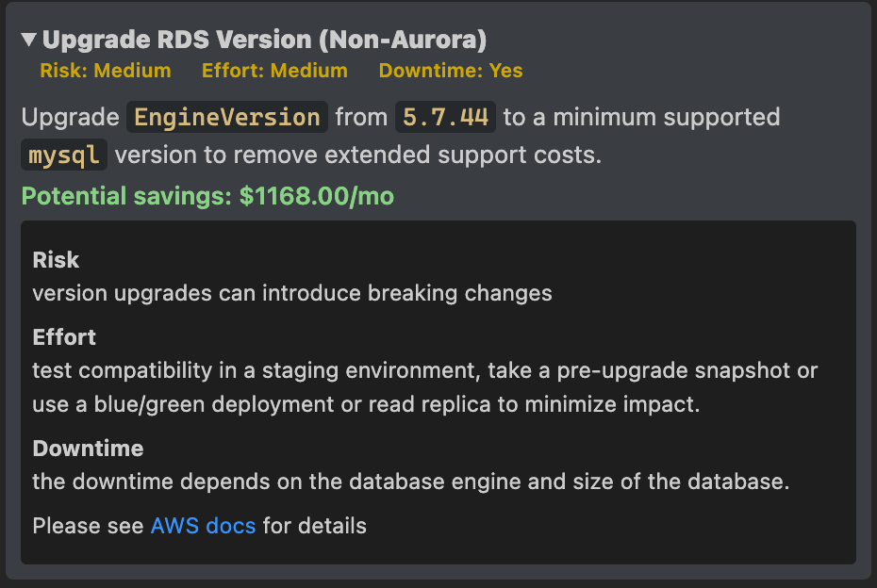Select the 5.7.44 version code chip
The width and height of the screenshot is (877, 588).
[x=444, y=117]
